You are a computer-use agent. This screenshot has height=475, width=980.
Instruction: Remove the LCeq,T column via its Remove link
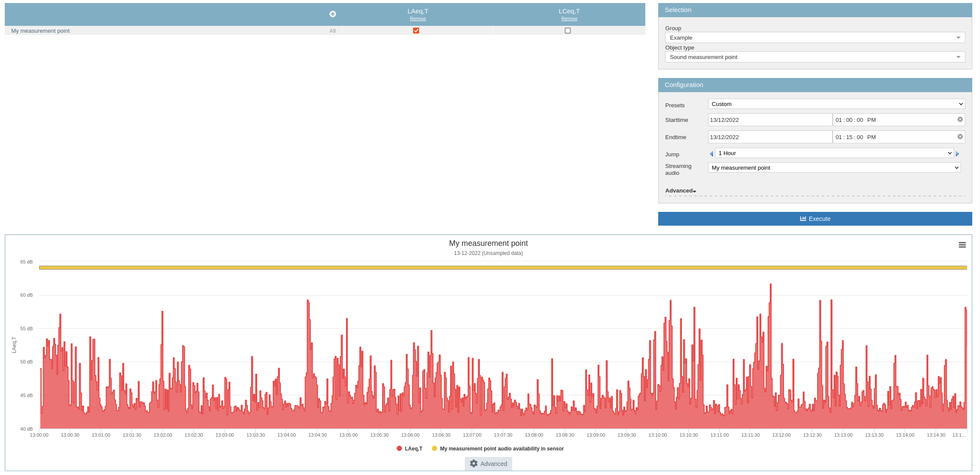(x=569, y=19)
